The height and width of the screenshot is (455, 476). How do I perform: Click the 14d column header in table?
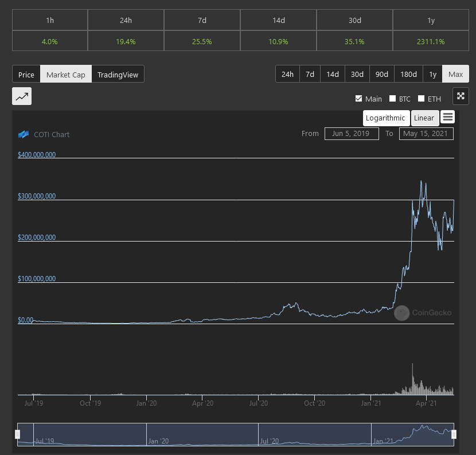[x=278, y=20]
